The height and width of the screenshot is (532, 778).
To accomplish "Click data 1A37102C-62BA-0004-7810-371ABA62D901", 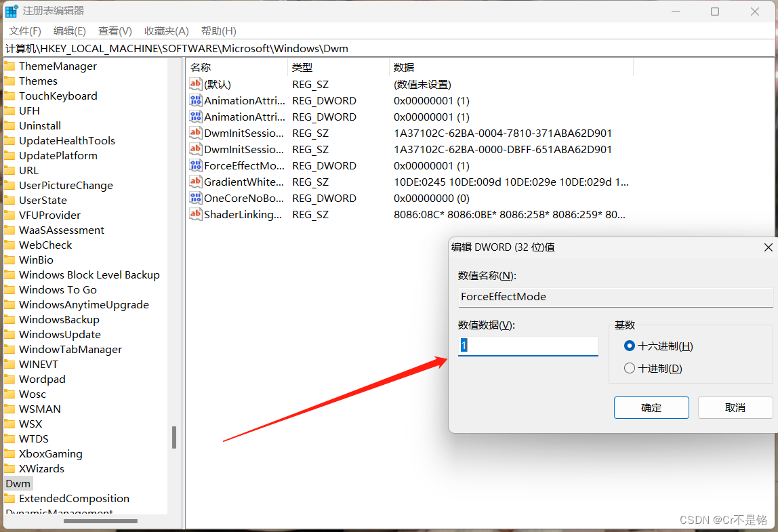I will (x=503, y=133).
